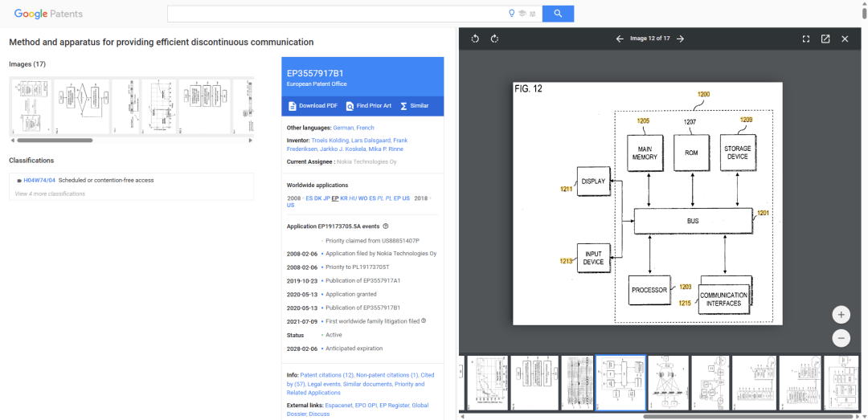
Task: Zoom out of the patent figure
Action: pyautogui.click(x=841, y=338)
